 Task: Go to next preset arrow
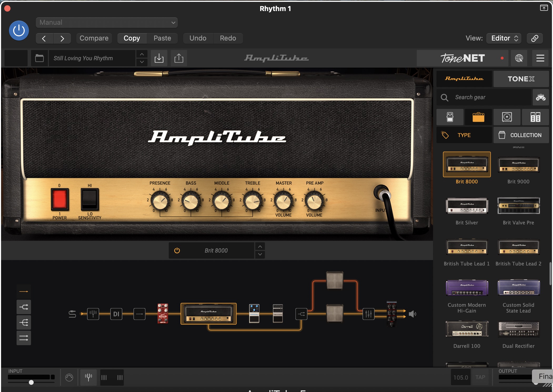click(x=62, y=38)
